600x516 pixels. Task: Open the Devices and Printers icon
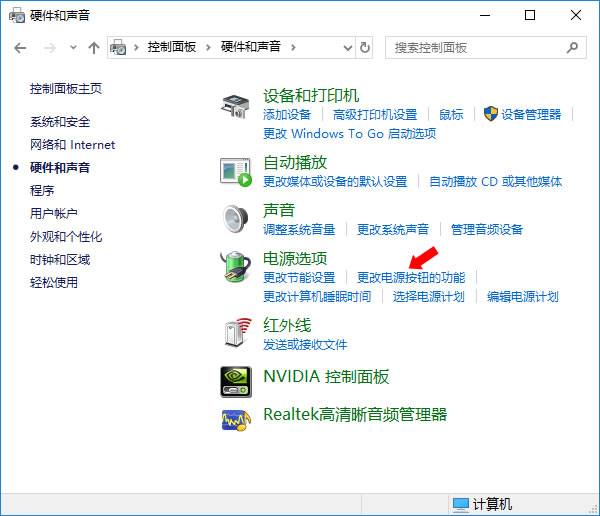click(235, 106)
